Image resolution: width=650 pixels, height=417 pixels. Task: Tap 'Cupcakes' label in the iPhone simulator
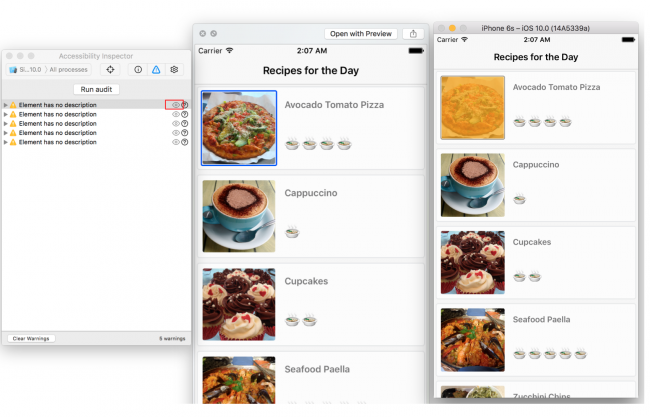(x=532, y=242)
